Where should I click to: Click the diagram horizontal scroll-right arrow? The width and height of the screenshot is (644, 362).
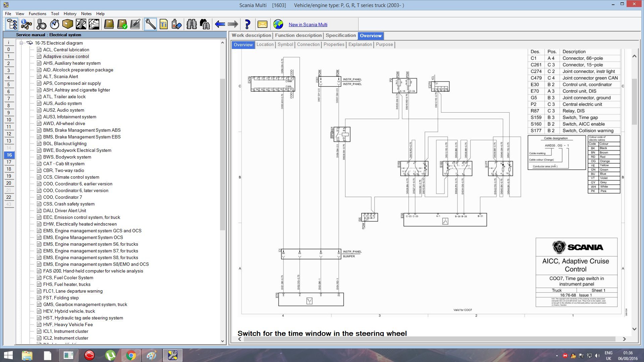(x=624, y=339)
